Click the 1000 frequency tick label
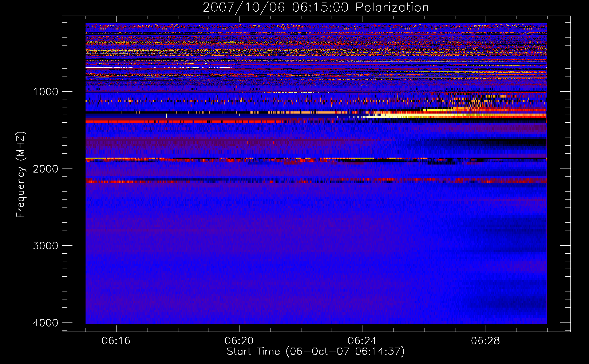Screen dimensions: 589x364 46,91
